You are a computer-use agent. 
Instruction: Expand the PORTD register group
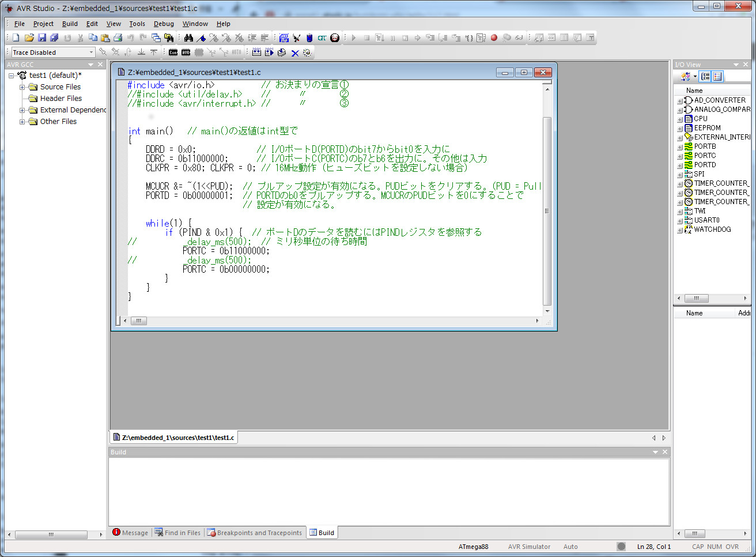[679, 165]
